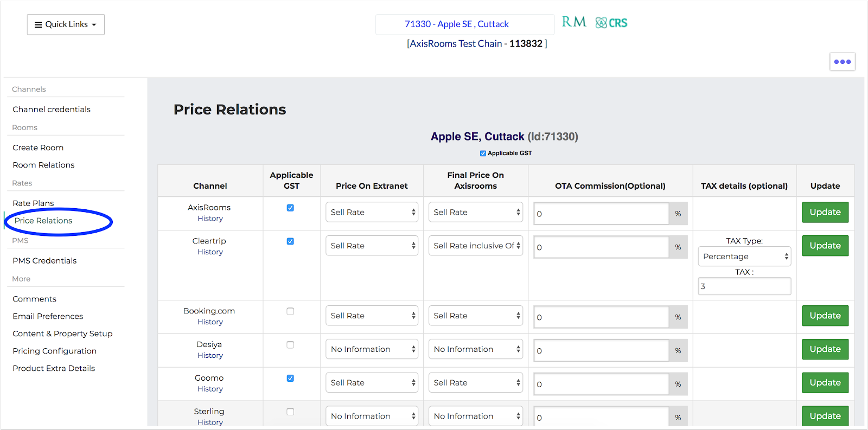Click Update button for AxisRooms row
Viewport: 868px width, 430px height.
coord(825,212)
